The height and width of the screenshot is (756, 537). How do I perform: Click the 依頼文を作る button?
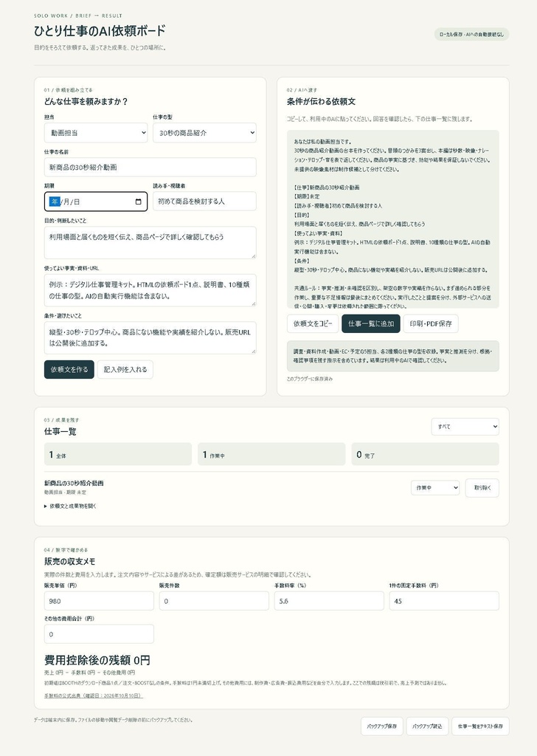pos(69,369)
